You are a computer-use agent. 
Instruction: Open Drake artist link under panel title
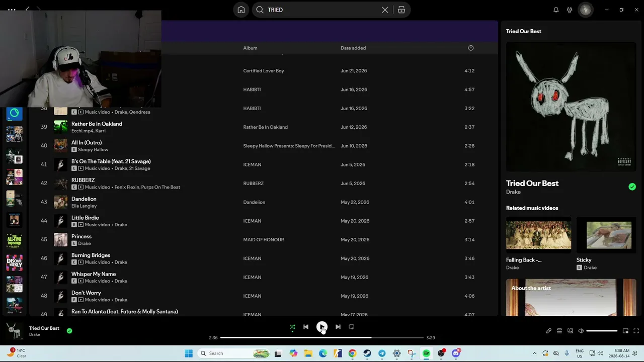coord(513,192)
